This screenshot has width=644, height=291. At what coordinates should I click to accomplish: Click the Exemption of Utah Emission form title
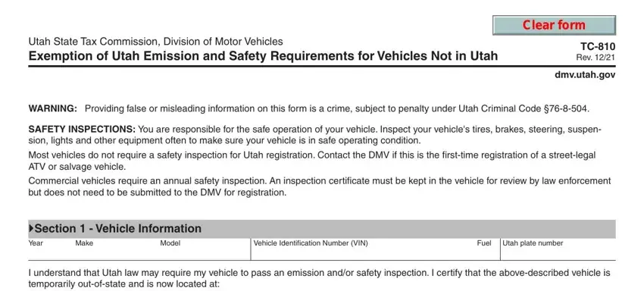(263, 55)
